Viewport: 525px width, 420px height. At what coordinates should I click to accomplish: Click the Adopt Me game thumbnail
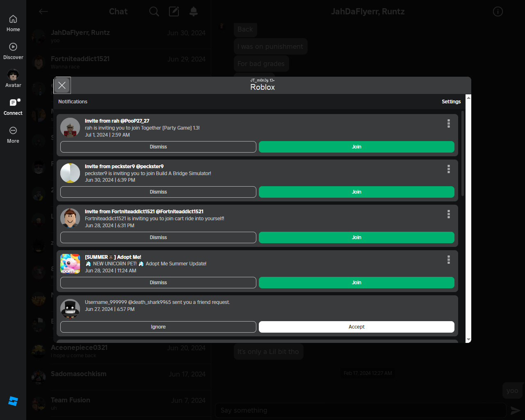pos(70,264)
